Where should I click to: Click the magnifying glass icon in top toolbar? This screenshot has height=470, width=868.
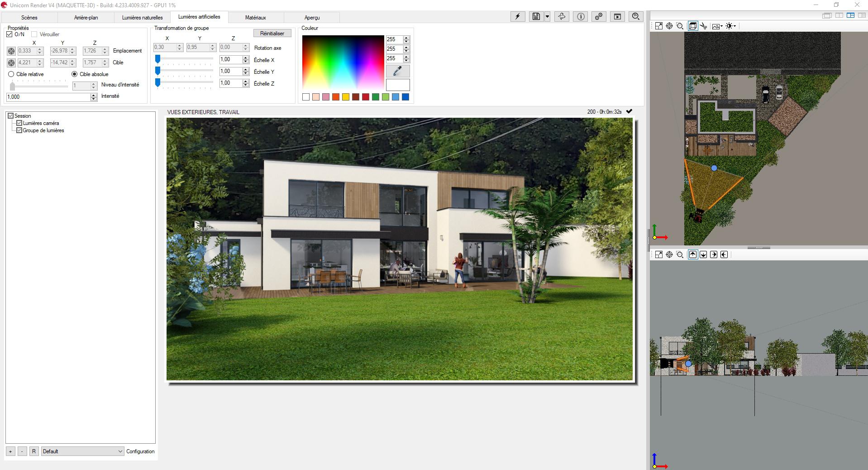(x=635, y=17)
